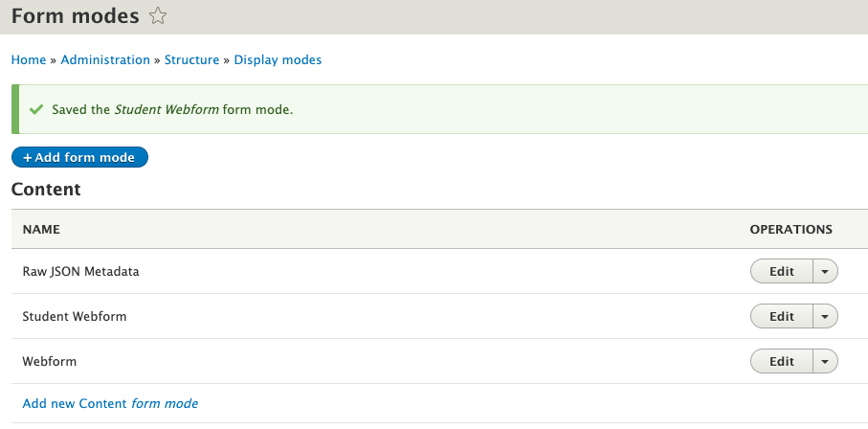Click the Add new Content form mode link
Viewport: 868px width, 429px height.
pyautogui.click(x=110, y=403)
